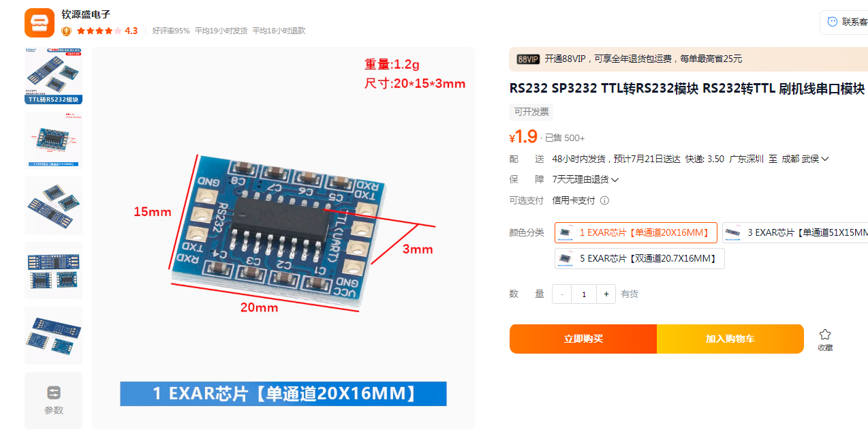Click the favorite star icon 收藏
This screenshot has width=868, height=432.
click(825, 335)
